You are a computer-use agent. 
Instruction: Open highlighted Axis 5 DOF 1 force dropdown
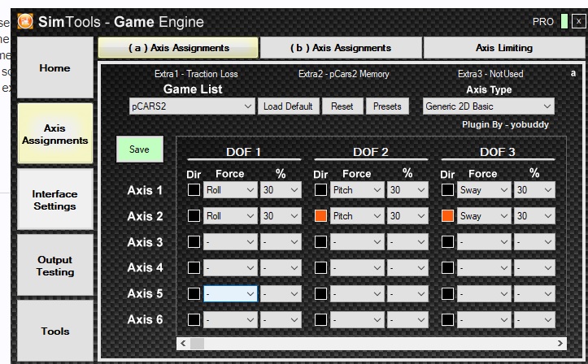[x=230, y=293]
